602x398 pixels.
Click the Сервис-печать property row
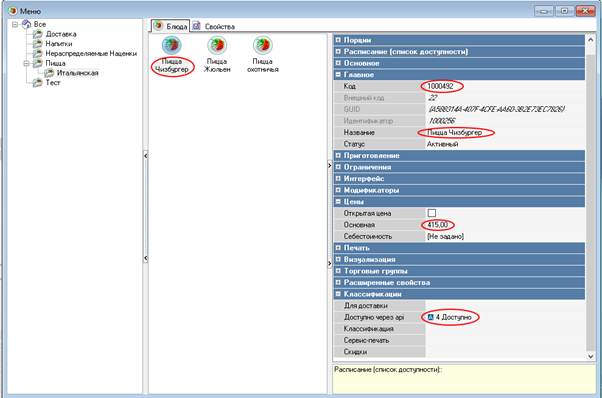[x=459, y=340]
